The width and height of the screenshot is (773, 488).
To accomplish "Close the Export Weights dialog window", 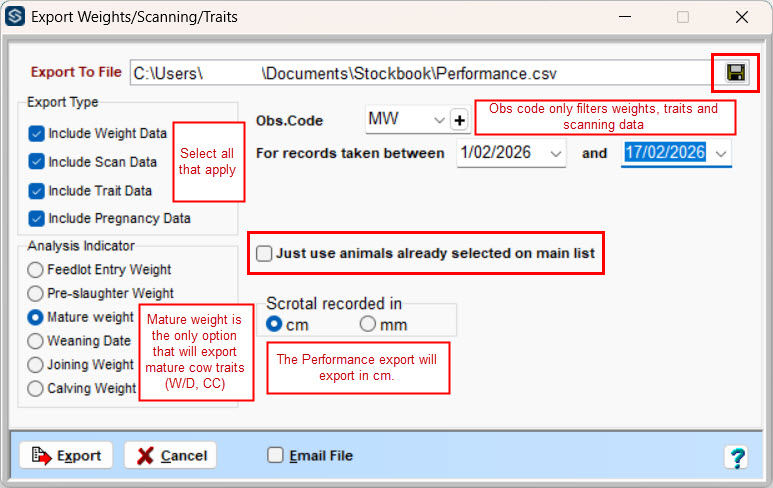I will [741, 17].
